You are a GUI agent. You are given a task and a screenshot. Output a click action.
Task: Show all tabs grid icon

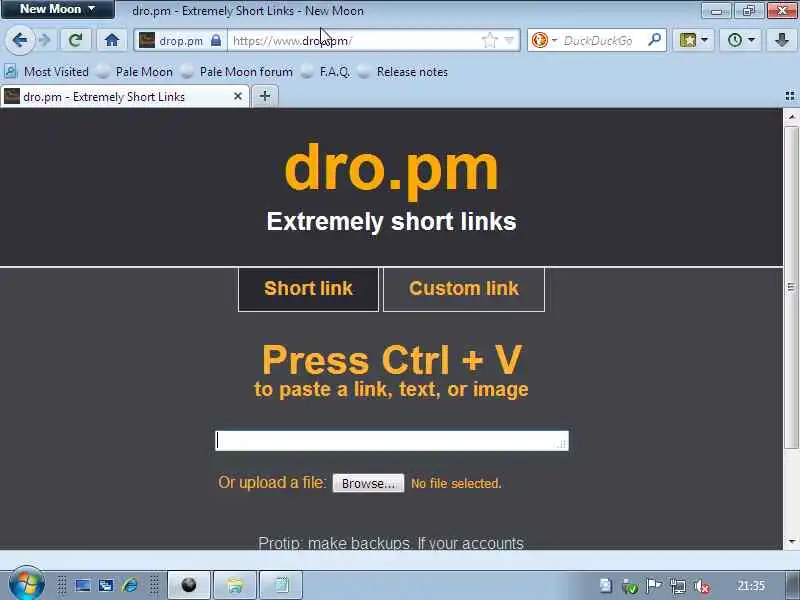[x=790, y=96]
